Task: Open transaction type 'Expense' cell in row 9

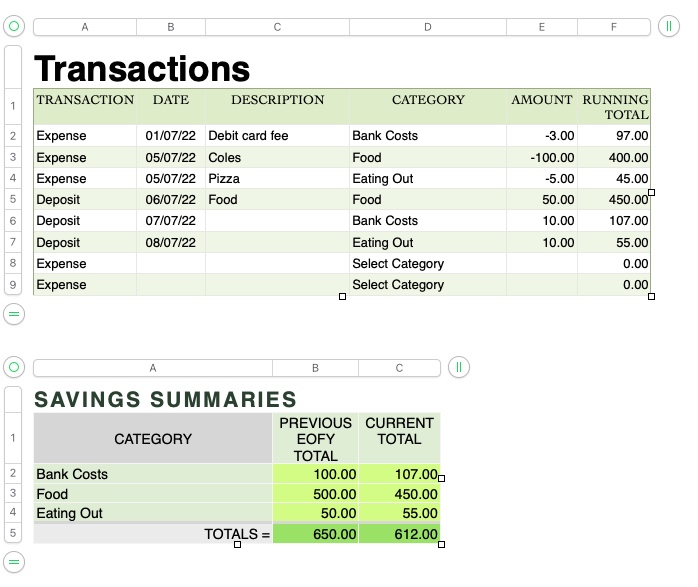Action: 85,285
